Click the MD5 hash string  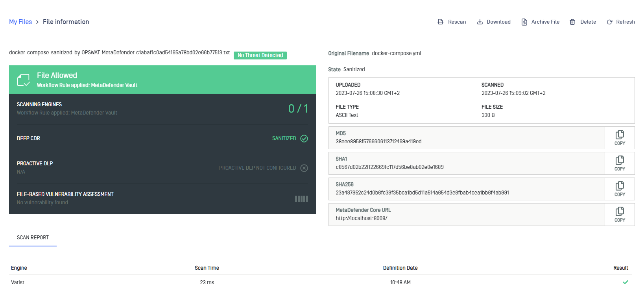378,142
